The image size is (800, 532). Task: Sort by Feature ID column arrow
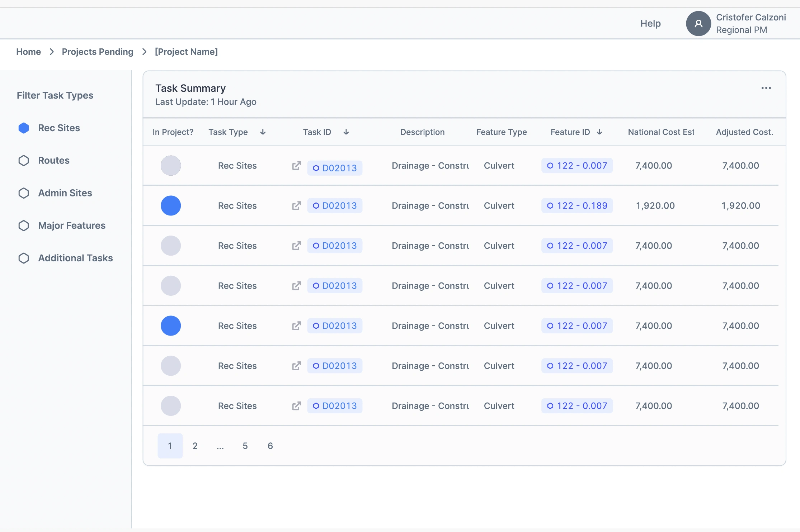599,132
